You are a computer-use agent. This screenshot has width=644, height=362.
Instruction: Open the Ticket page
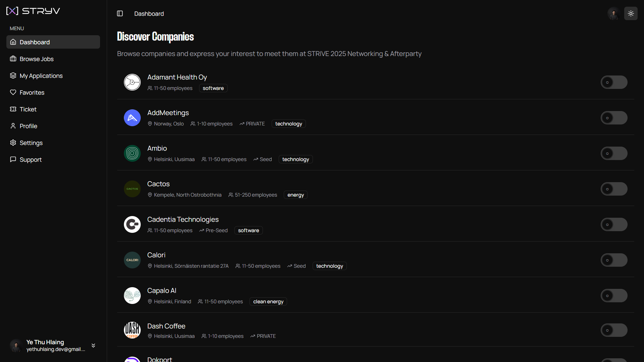53,109
